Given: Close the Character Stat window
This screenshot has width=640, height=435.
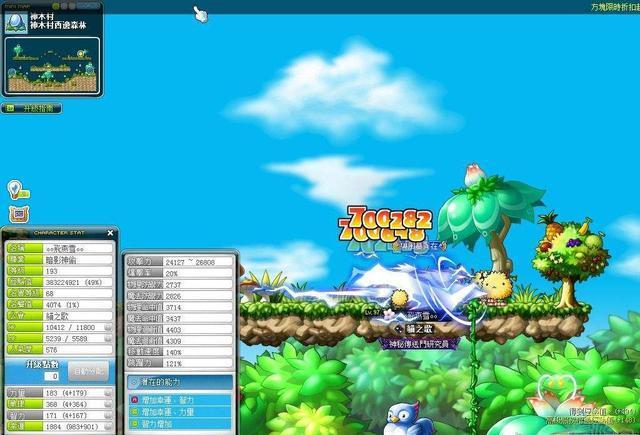Looking at the screenshot, I should coord(110,233).
